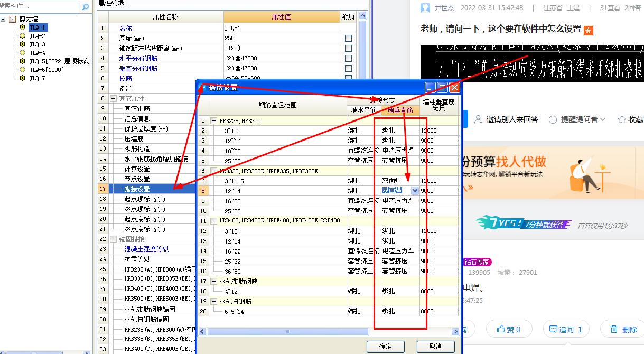This screenshot has height=354, width=644.
Task: Tick the 附加 checkbox for 垂直分布钢筋
Action: [348, 69]
